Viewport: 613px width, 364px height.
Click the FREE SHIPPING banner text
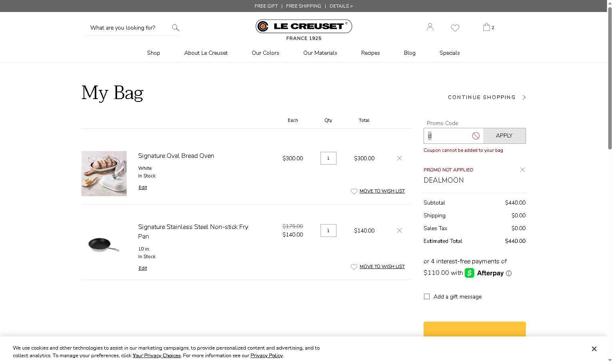(x=304, y=6)
